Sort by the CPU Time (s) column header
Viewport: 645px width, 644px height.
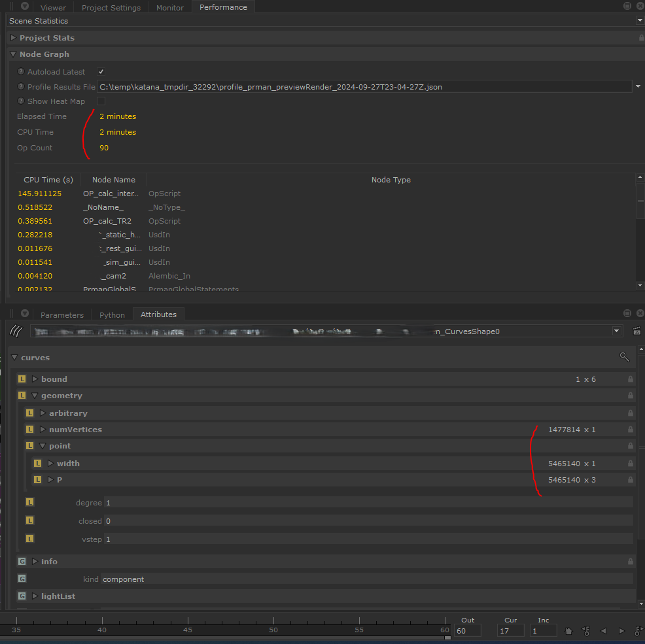[48, 180]
